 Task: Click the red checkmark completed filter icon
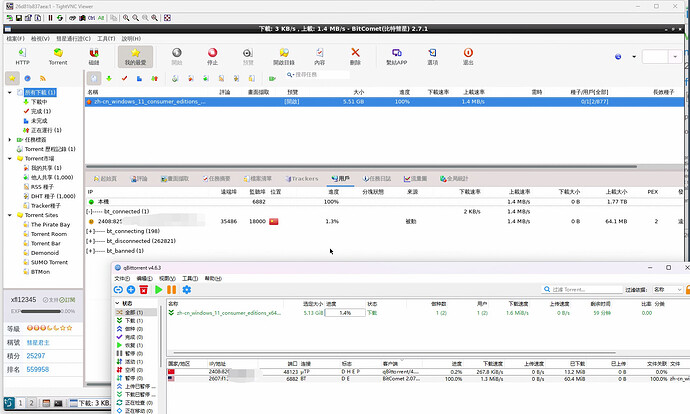tap(125, 78)
